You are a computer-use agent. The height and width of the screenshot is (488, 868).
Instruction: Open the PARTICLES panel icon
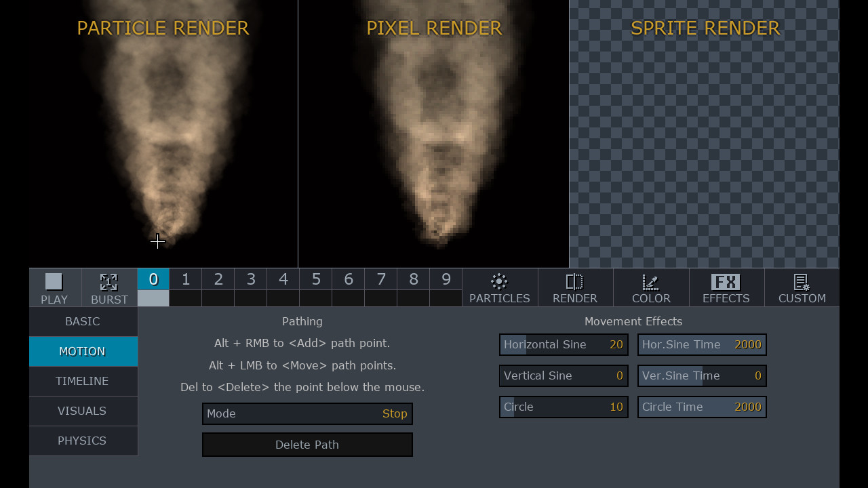pos(500,287)
